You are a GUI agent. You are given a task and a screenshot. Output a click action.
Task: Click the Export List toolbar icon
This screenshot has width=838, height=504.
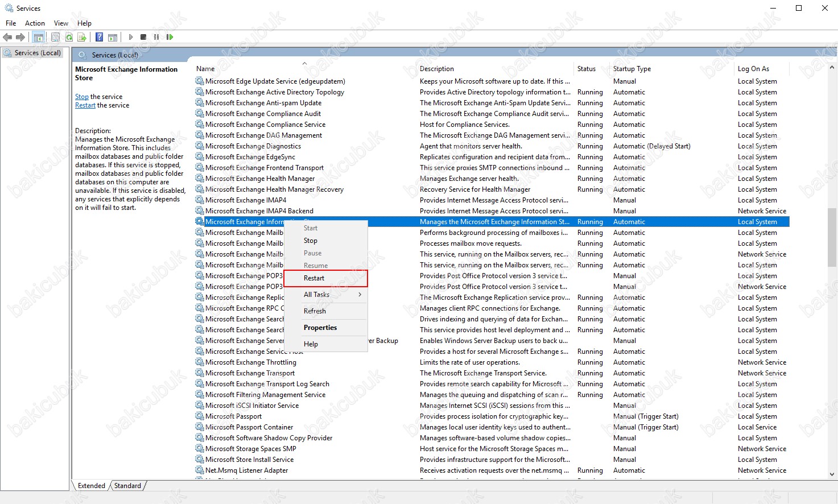(x=82, y=37)
